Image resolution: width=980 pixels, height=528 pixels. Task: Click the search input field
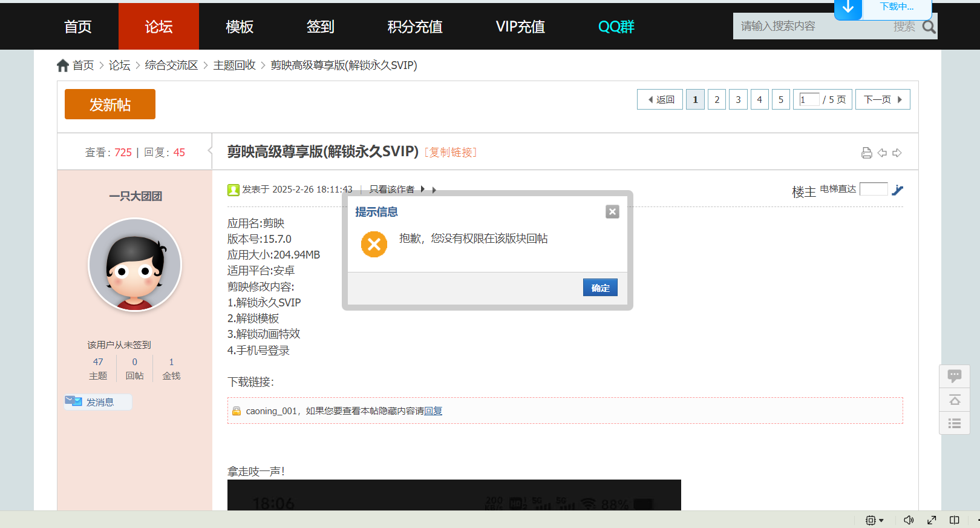coord(811,26)
